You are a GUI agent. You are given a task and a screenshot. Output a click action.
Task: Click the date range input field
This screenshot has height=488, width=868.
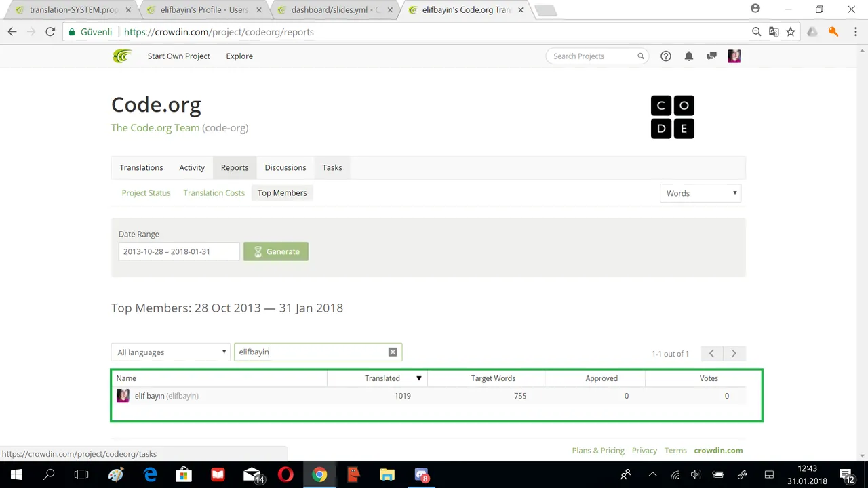point(179,251)
